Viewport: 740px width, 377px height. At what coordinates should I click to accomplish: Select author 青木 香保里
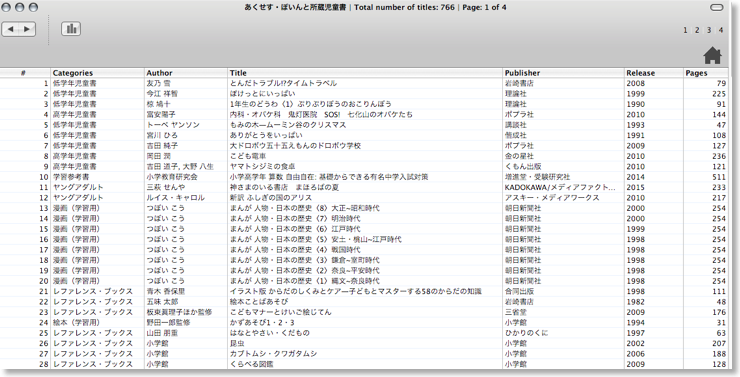pyautogui.click(x=166, y=291)
